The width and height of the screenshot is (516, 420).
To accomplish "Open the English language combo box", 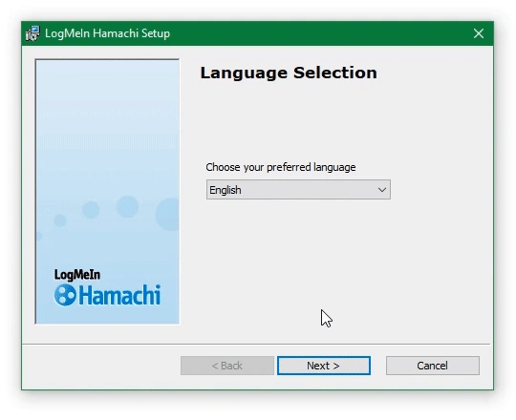I will click(x=298, y=190).
